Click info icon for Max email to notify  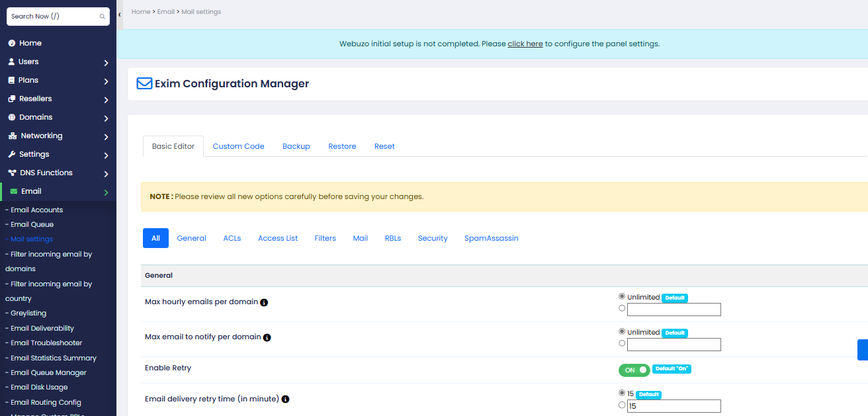coord(267,337)
